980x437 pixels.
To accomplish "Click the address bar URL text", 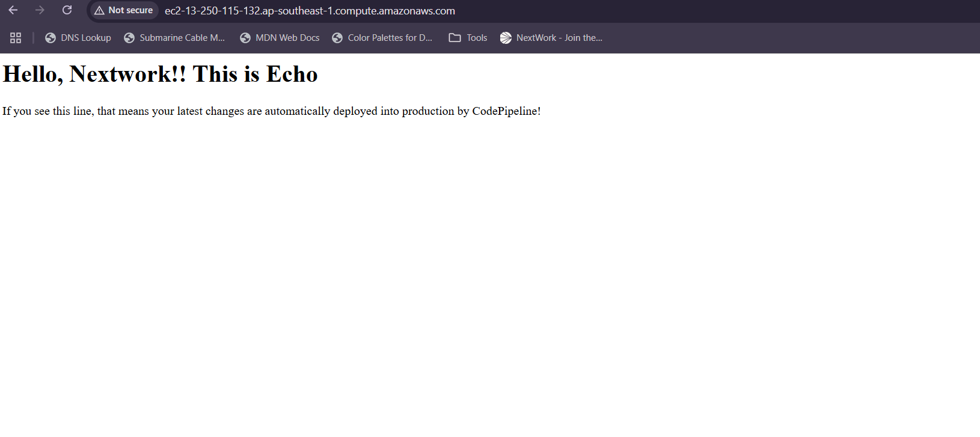I will coord(310,11).
